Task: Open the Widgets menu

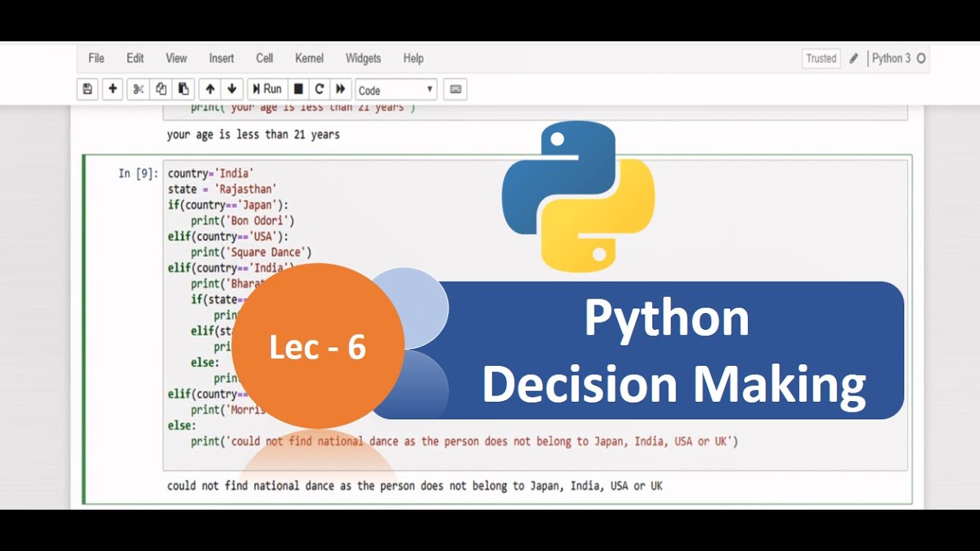Action: [363, 58]
